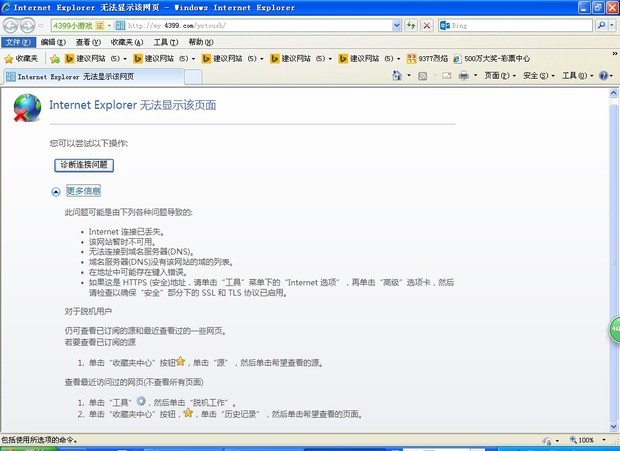Show hidden favorites bar items with » chevron
Image resolution: width=620 pixels, height=451 pixels.
[x=614, y=53]
